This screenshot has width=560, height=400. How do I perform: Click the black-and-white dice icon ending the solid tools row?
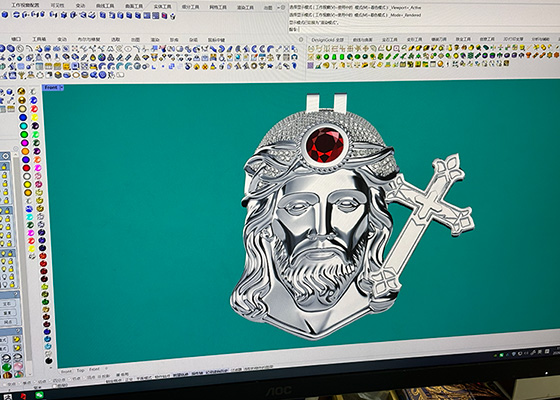pyautogui.click(x=172, y=16)
